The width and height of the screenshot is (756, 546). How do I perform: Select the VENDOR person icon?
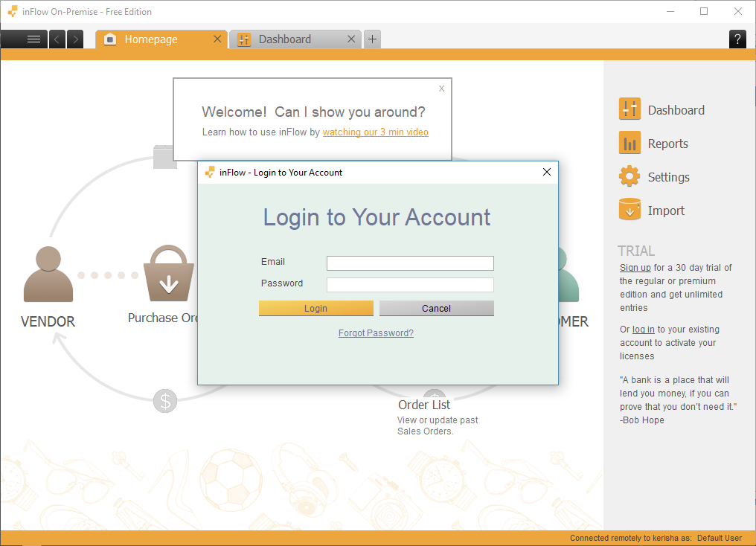pyautogui.click(x=48, y=274)
